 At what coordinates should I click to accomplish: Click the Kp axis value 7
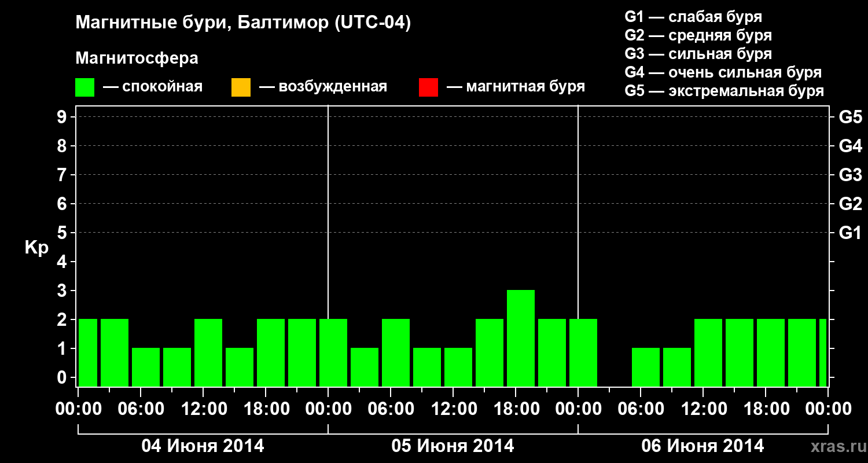click(x=63, y=175)
